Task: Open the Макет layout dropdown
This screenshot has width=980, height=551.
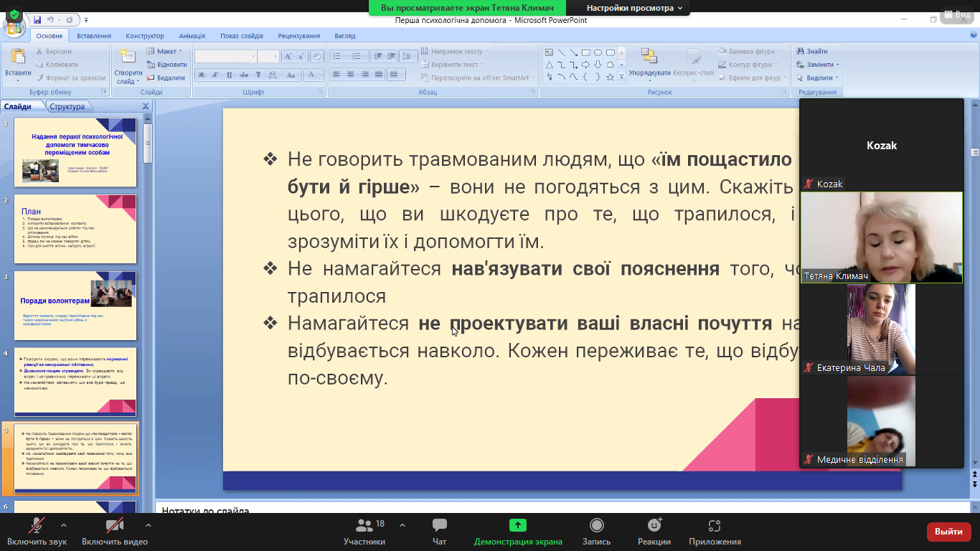Action: click(x=165, y=52)
